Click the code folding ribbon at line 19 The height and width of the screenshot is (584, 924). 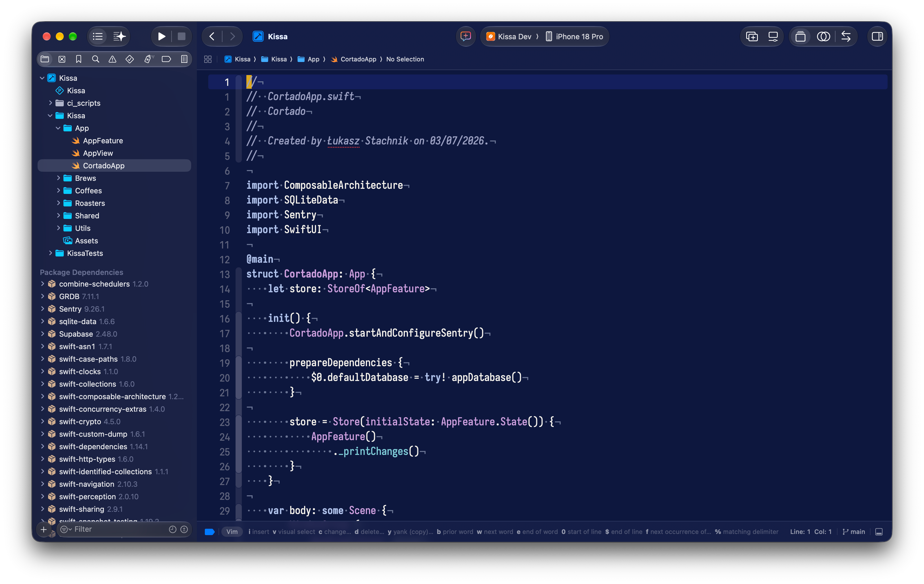239,363
